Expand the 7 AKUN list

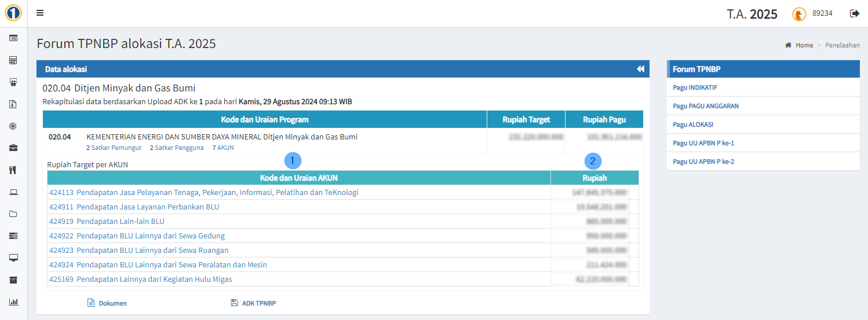click(x=223, y=148)
